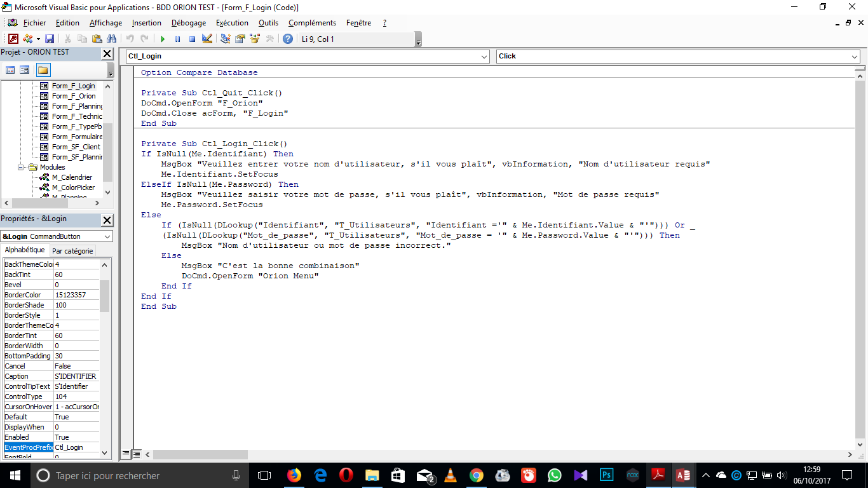Screen dimensions: 868x488
Task: Click the properties list vertical scrollbar thumb
Action: coord(105,295)
